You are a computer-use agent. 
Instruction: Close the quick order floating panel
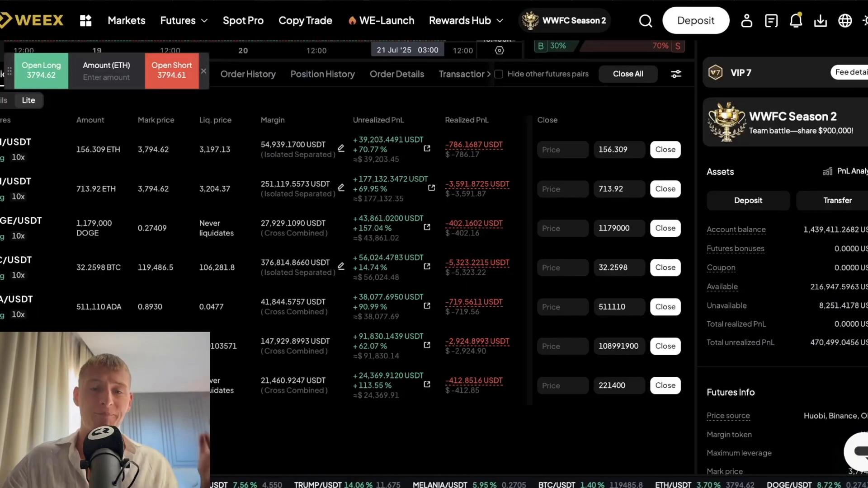[x=204, y=71]
